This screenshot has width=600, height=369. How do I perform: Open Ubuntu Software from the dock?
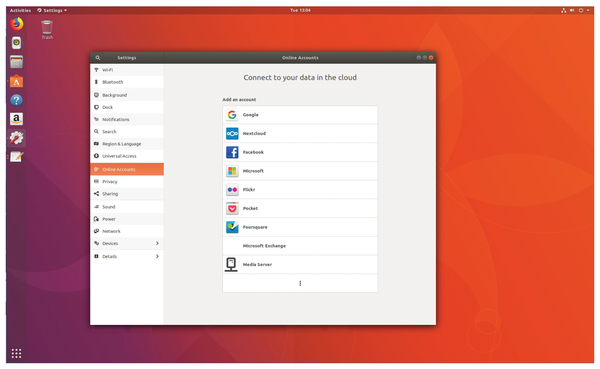(16, 81)
